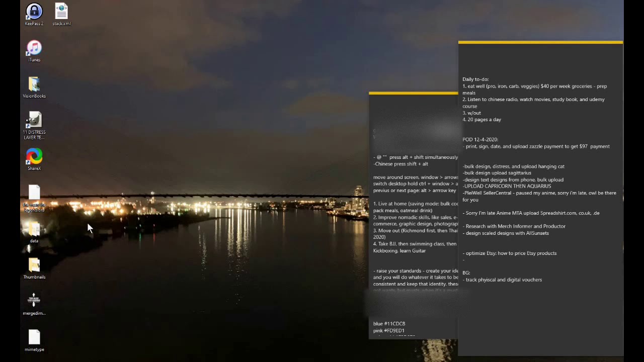The height and width of the screenshot is (362, 644).
Task: Select the blank file below ShareX
Action: (34, 198)
